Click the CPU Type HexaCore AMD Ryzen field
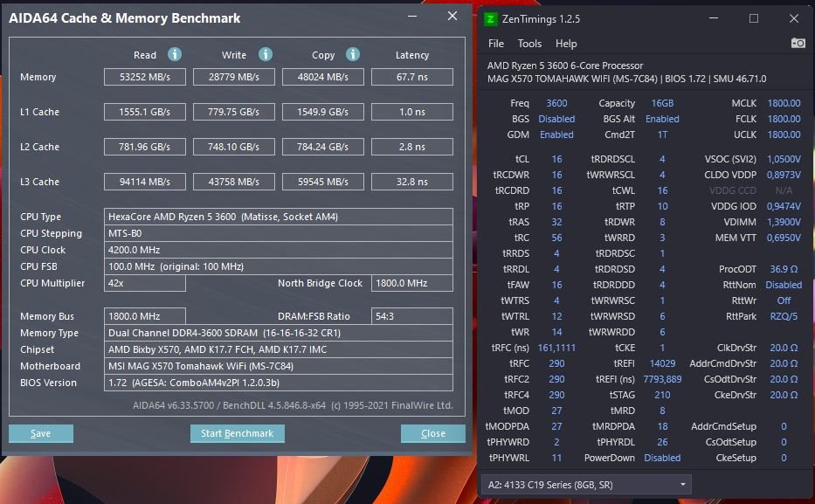Image resolution: width=815 pixels, height=504 pixels. tap(278, 217)
